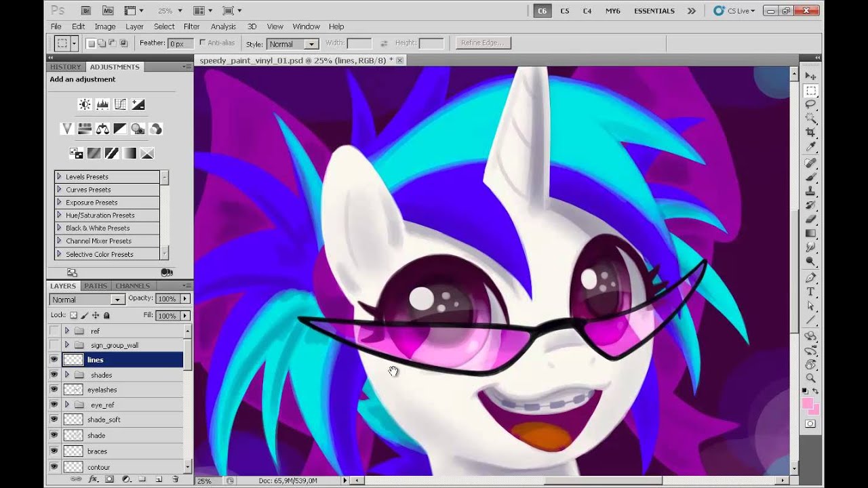Show the sign_group_wall group
The height and width of the screenshot is (488, 868).
click(x=54, y=345)
